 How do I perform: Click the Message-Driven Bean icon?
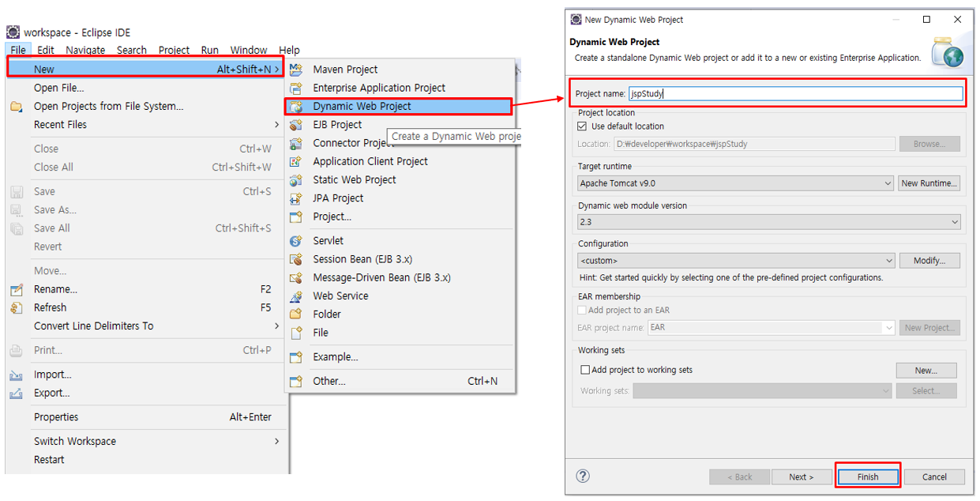click(x=296, y=277)
